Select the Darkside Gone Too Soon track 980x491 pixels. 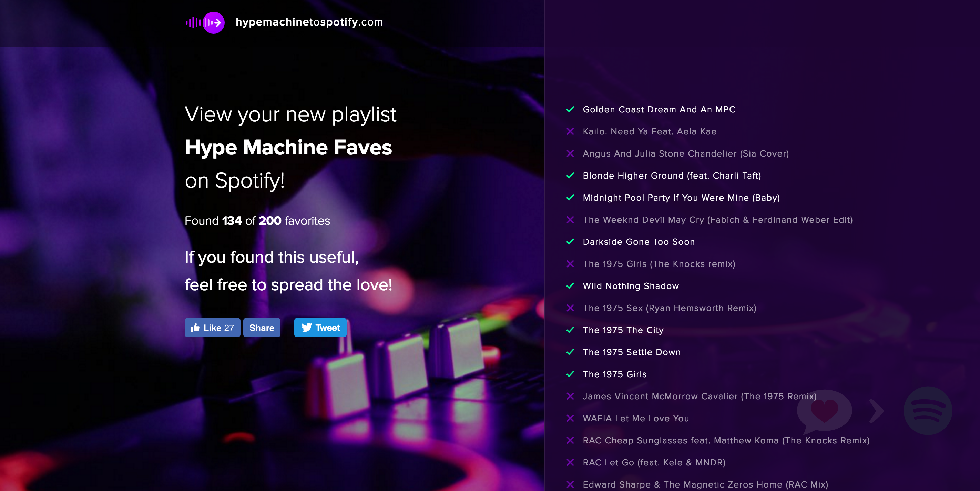(639, 242)
